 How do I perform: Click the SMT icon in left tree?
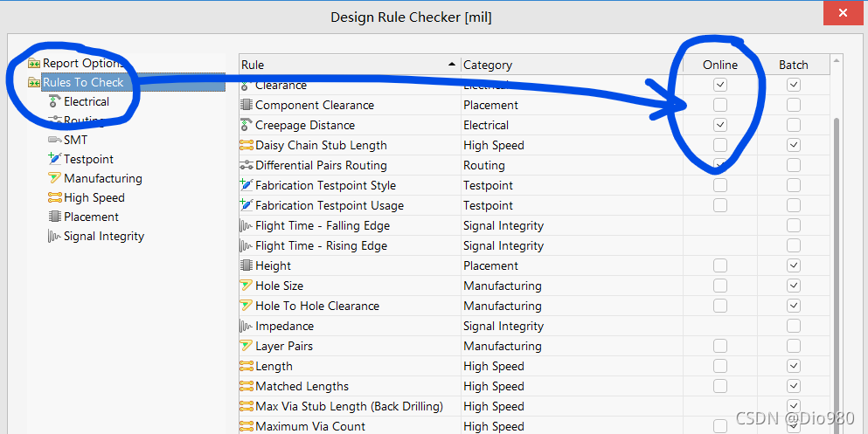coord(55,141)
